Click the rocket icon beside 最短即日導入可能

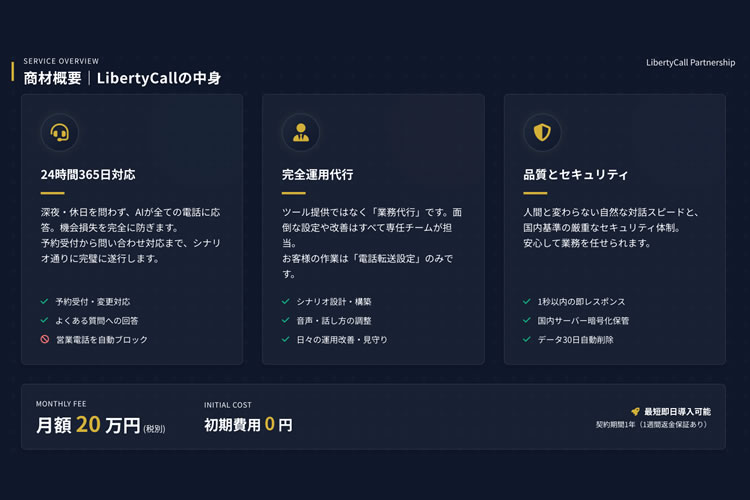pyautogui.click(x=635, y=411)
